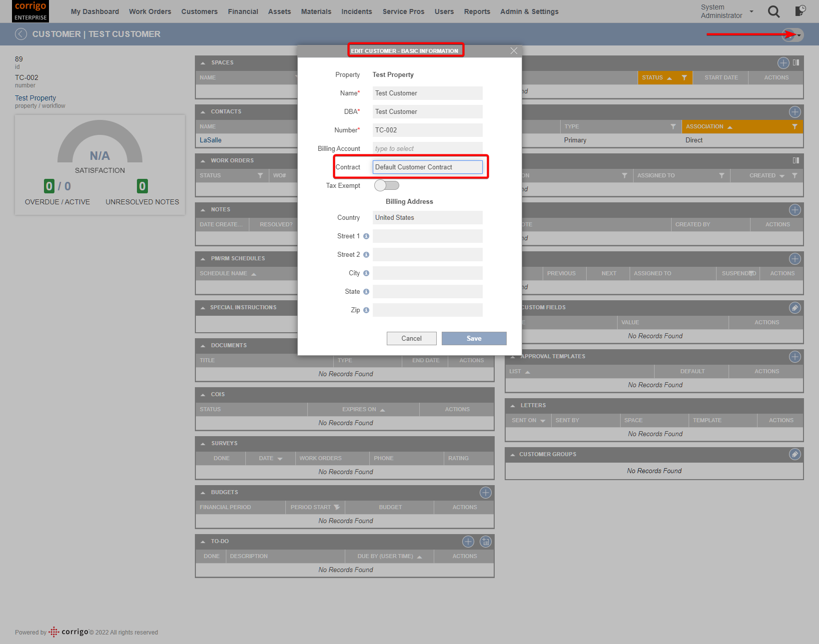819x644 pixels.
Task: Open the Contract dropdown field
Action: click(428, 167)
